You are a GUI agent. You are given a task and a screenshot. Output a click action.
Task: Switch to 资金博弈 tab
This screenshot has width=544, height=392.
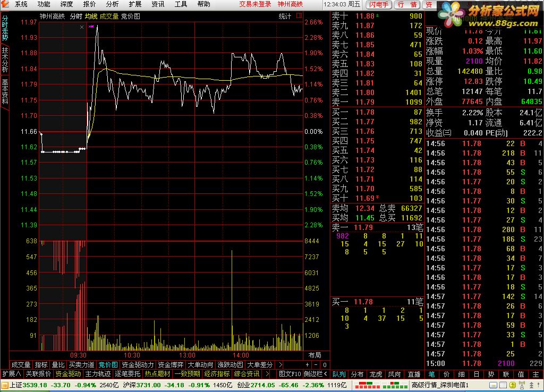171,364
